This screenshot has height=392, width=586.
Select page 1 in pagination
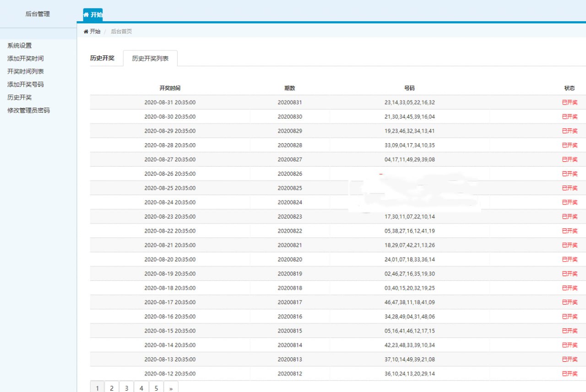pos(97,388)
